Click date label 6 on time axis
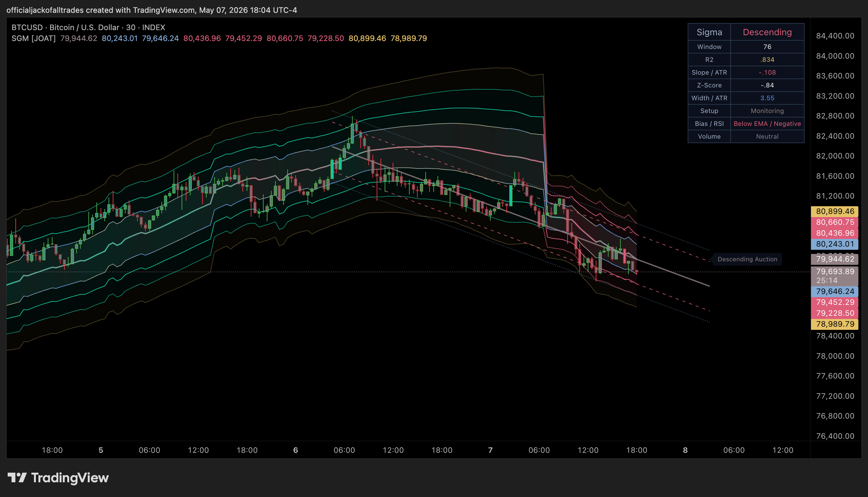868x497 pixels. pyautogui.click(x=296, y=450)
